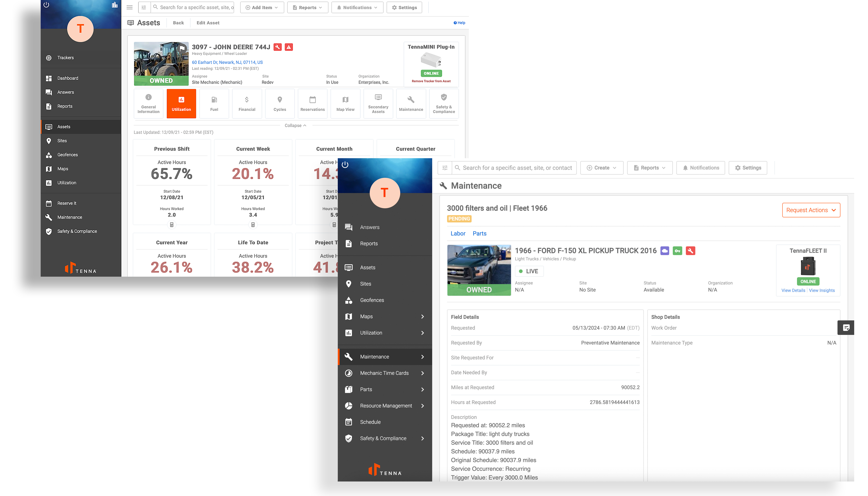Click the red warning triangle icon beside John Deere
Image resolution: width=868 pixels, height=496 pixels.
pos(289,47)
